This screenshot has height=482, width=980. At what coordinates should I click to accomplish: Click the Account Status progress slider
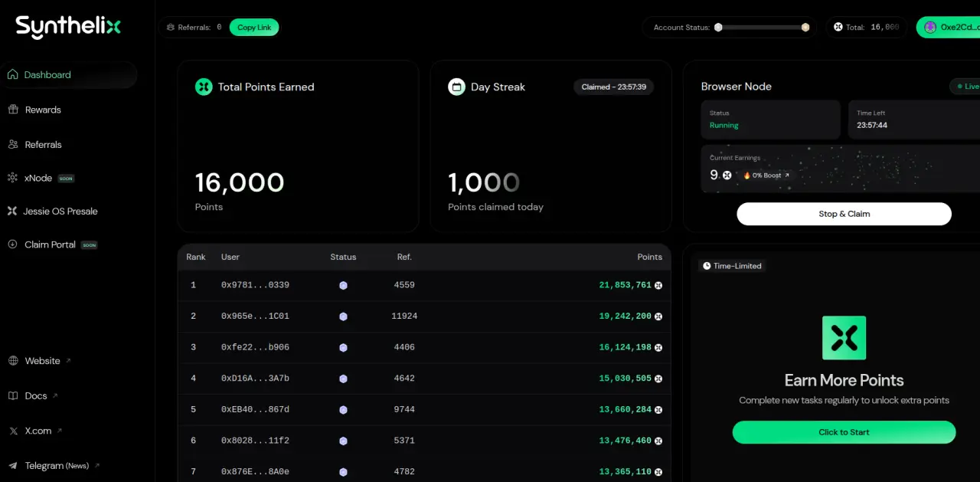pos(762,28)
